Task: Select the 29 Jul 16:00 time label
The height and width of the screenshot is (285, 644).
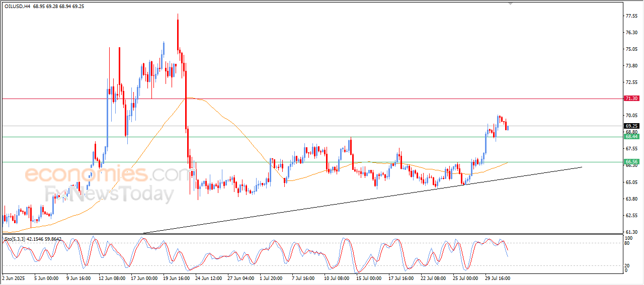Action: [x=497, y=277]
